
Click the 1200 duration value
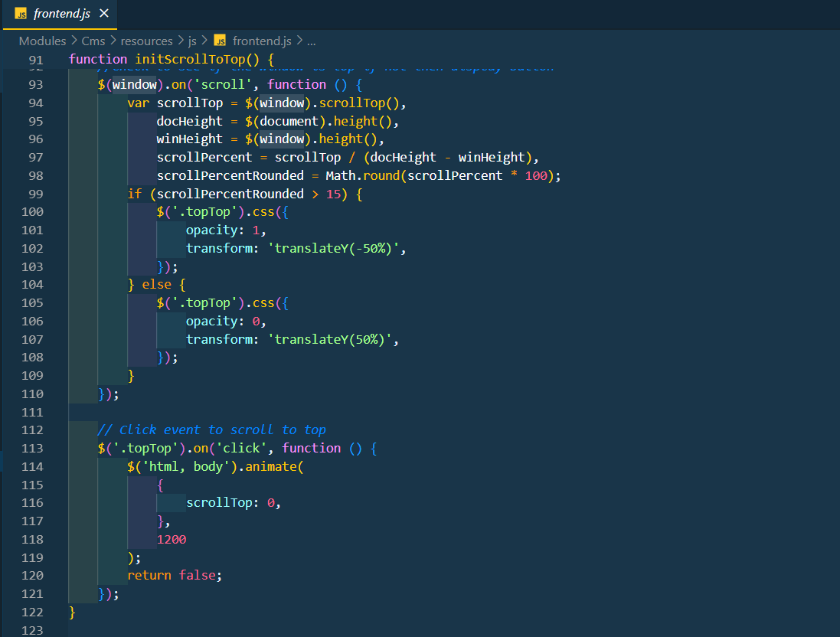(172, 540)
